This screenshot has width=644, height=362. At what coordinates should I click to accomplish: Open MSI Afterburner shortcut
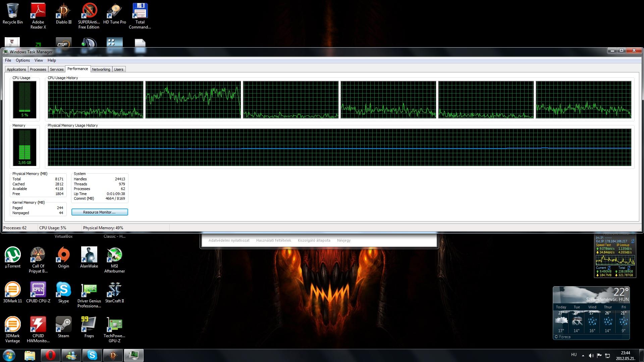click(x=114, y=260)
